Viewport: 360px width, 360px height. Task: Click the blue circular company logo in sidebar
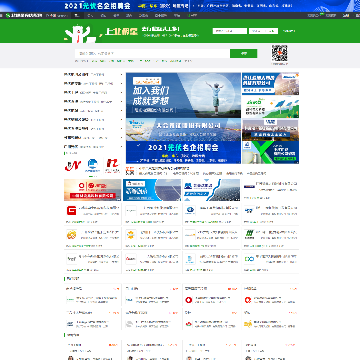(x=93, y=166)
